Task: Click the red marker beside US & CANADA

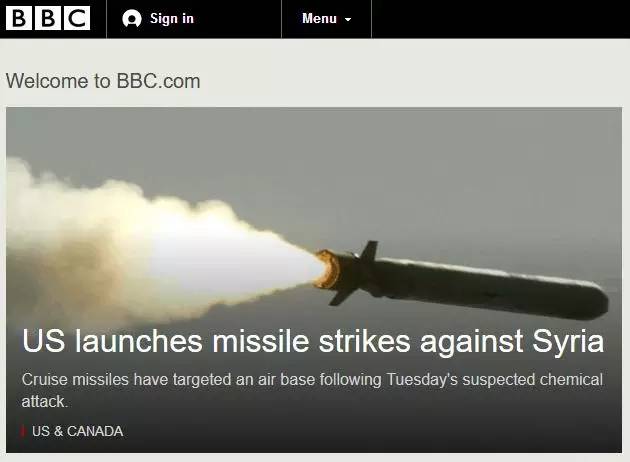Action: point(22,431)
